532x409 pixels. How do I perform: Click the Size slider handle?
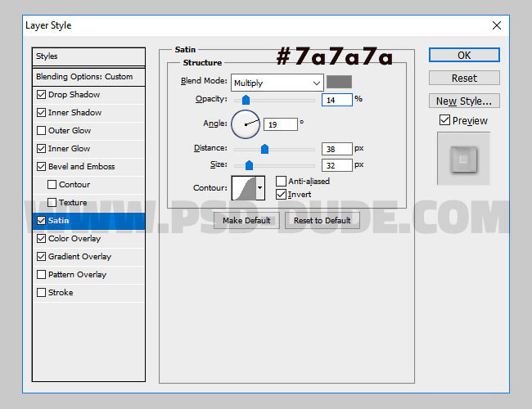coord(249,165)
